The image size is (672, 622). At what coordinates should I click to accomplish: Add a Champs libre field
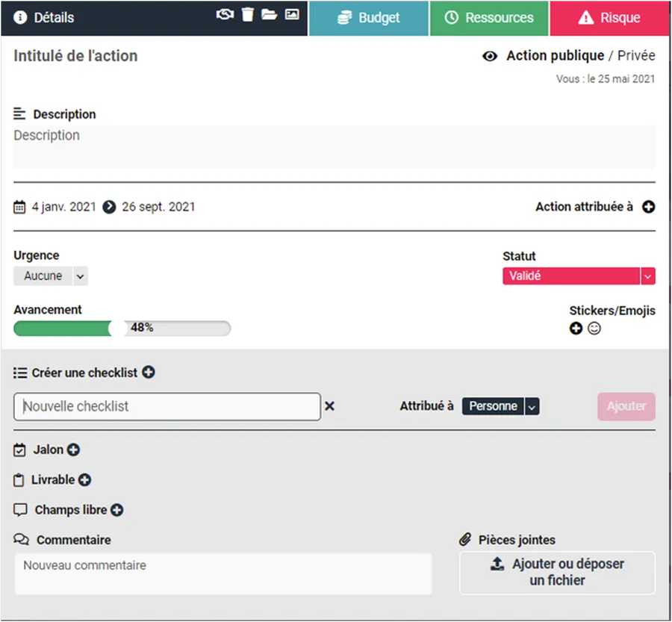pyautogui.click(x=117, y=510)
